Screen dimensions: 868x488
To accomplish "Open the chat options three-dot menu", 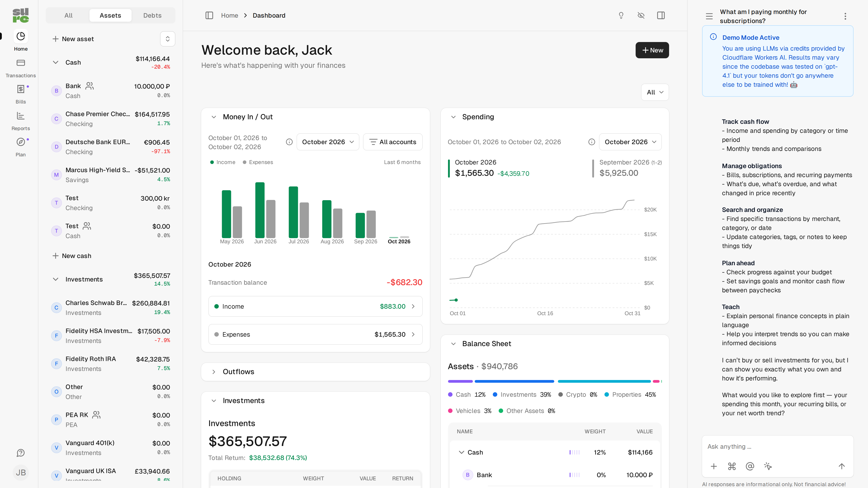I will pyautogui.click(x=845, y=16).
